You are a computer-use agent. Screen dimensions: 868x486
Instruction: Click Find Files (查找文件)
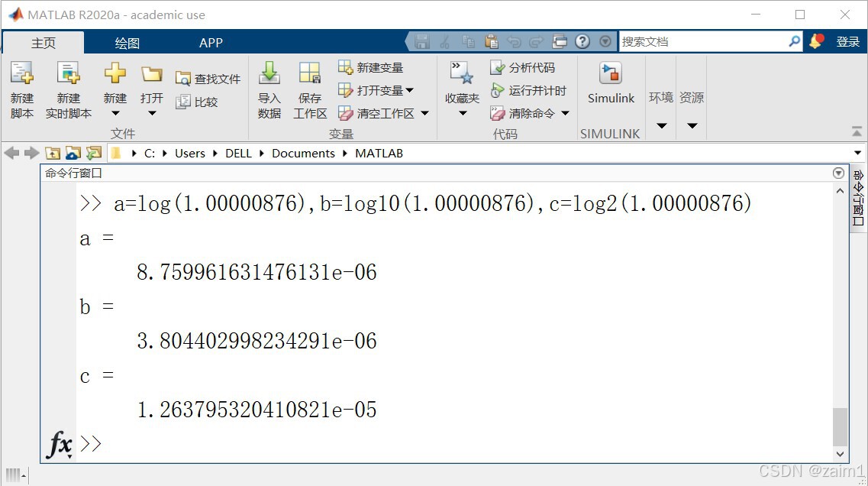coord(208,79)
